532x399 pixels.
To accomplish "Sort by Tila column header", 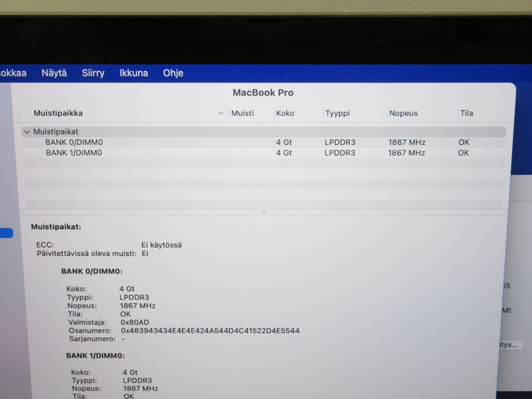I will pyautogui.click(x=467, y=113).
